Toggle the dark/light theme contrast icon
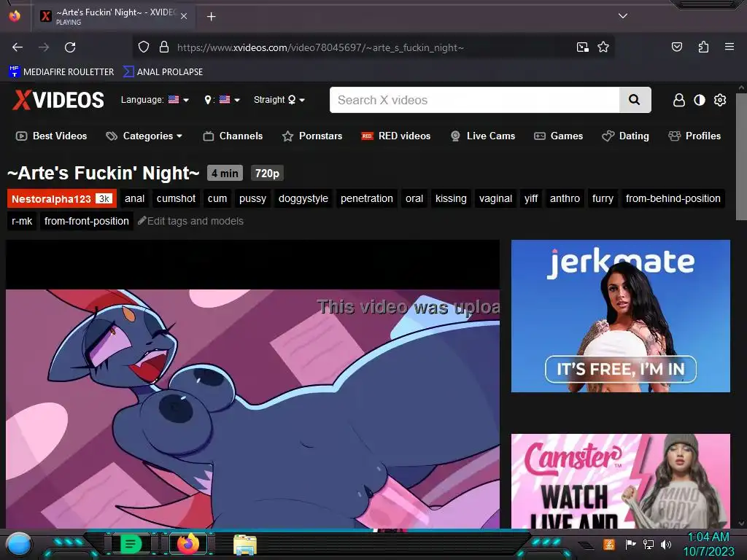Image resolution: width=747 pixels, height=560 pixels. [700, 100]
